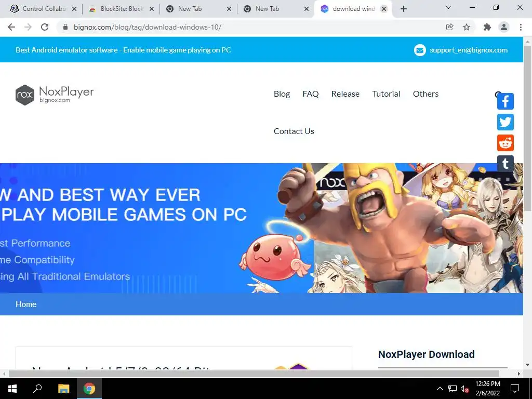
Task: Open the Release menu item
Action: [x=345, y=94]
